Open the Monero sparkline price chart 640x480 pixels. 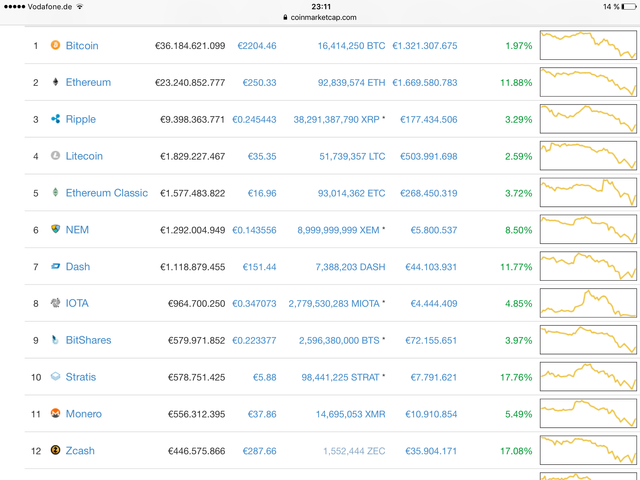(x=588, y=413)
